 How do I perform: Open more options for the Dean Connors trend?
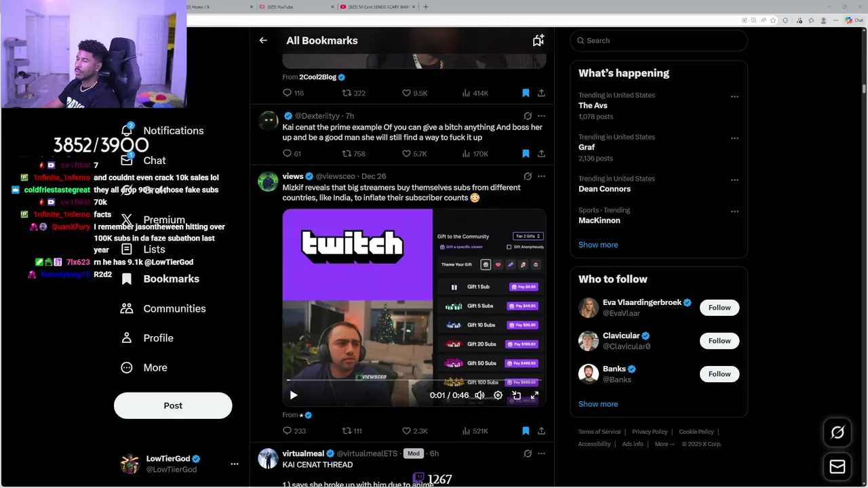point(734,180)
